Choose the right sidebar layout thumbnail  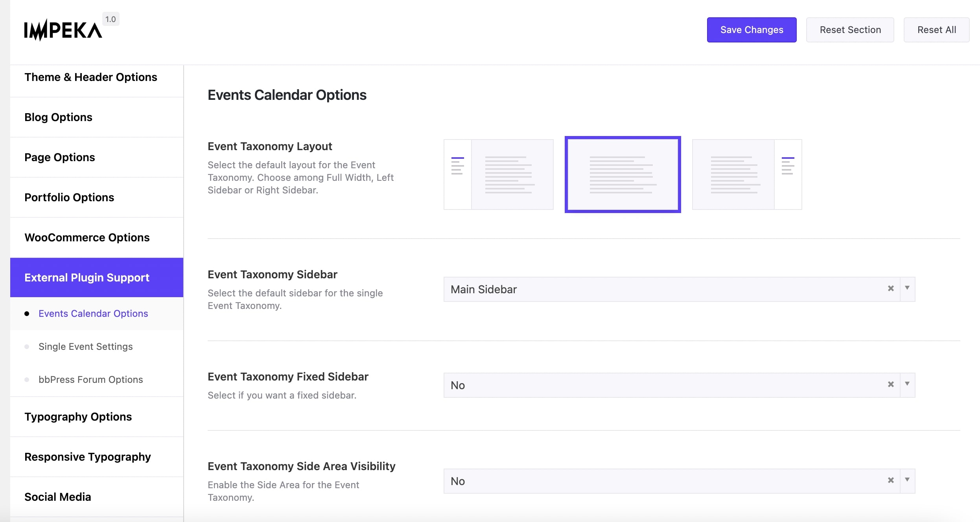pyautogui.click(x=746, y=174)
